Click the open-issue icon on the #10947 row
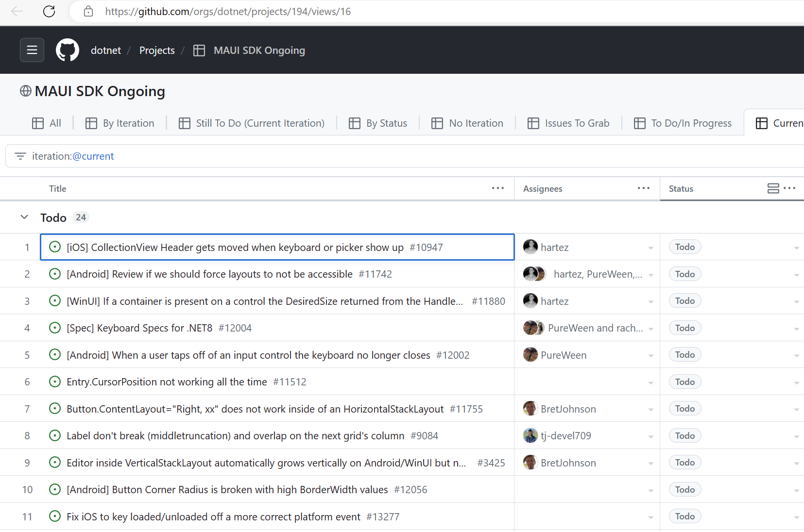Viewport: 804px width, 532px height. (x=54, y=247)
